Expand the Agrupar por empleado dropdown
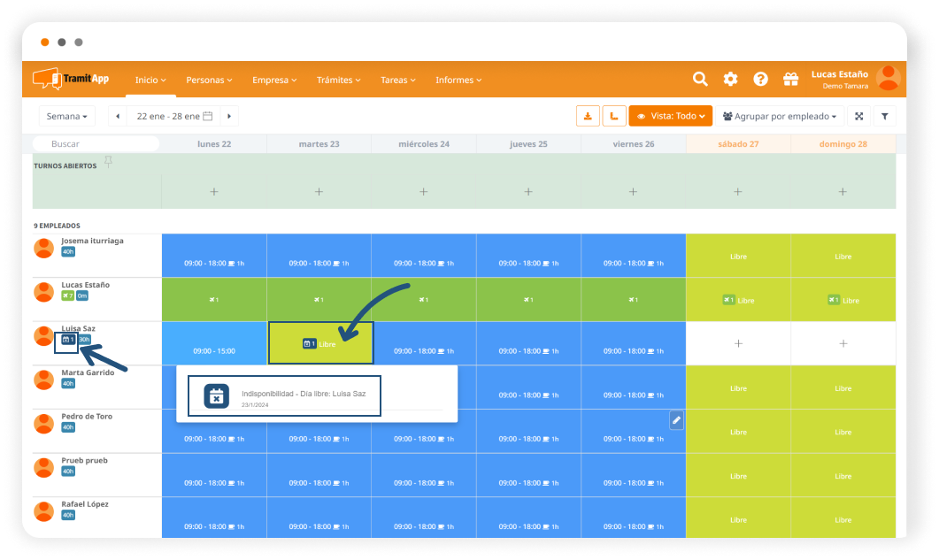The height and width of the screenshot is (560, 939). tap(779, 116)
